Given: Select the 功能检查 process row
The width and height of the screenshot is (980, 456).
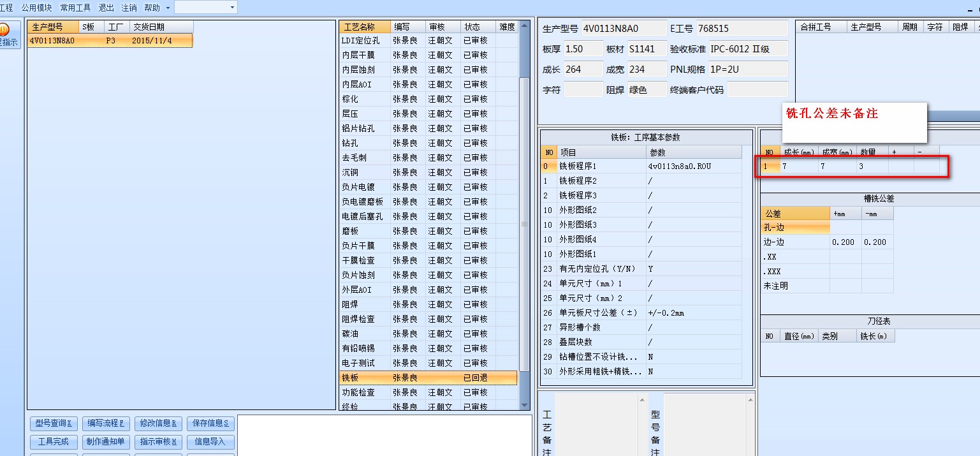Looking at the screenshot, I should pos(428,392).
